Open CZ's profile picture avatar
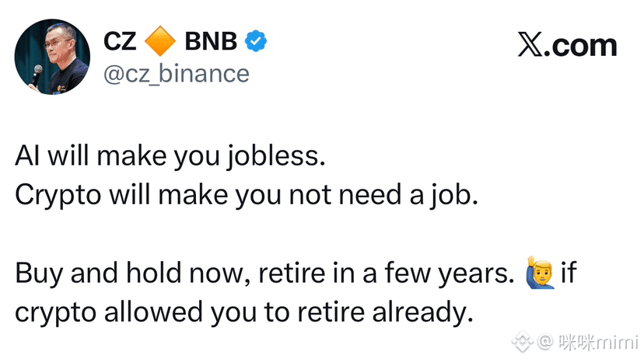Viewport: 644px width, 362px height. [52, 57]
